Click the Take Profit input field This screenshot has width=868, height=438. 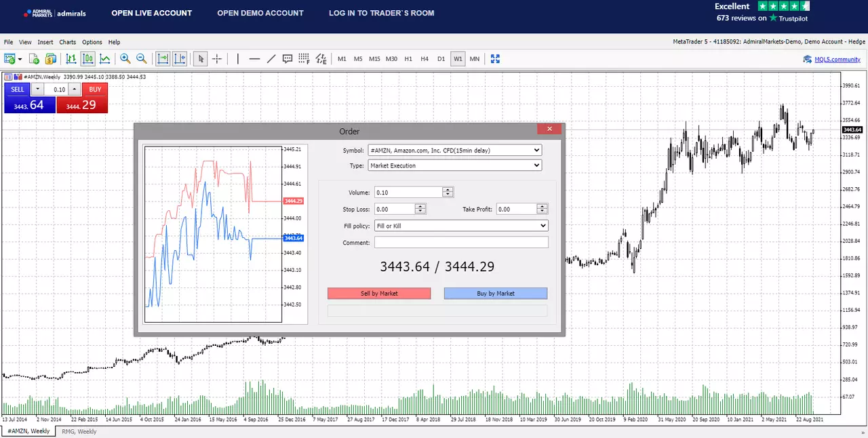pyautogui.click(x=517, y=210)
